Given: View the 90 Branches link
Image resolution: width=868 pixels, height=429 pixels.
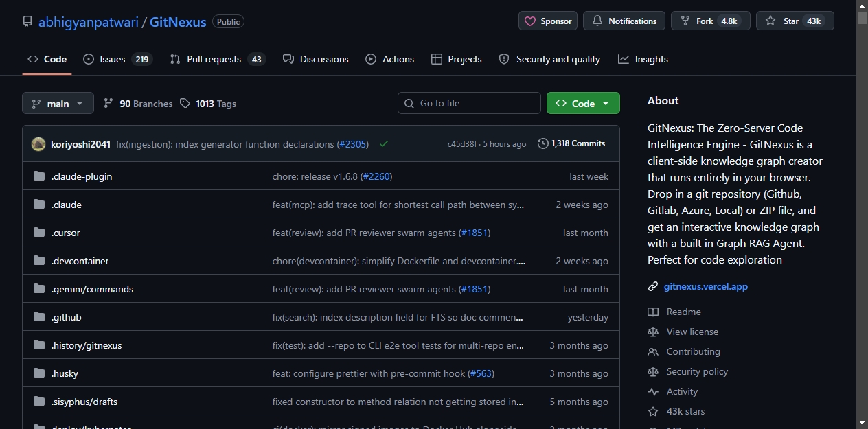Looking at the screenshot, I should [138, 104].
